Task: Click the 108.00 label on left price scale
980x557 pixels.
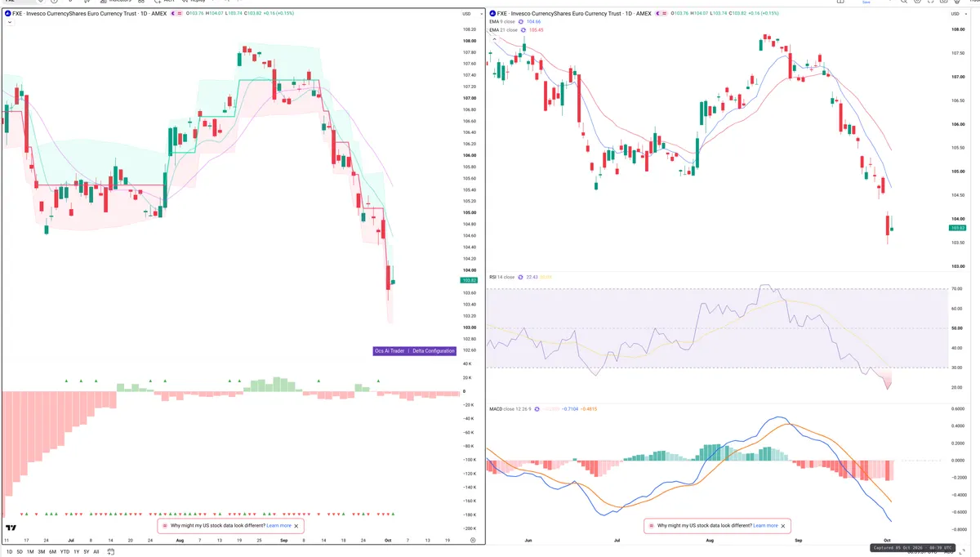Action: [469, 41]
